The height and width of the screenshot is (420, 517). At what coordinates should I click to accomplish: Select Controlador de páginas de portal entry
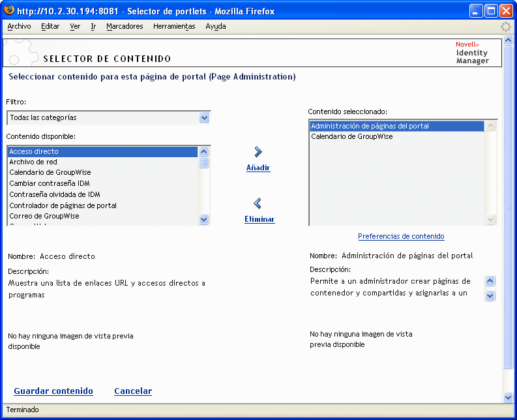(x=102, y=205)
